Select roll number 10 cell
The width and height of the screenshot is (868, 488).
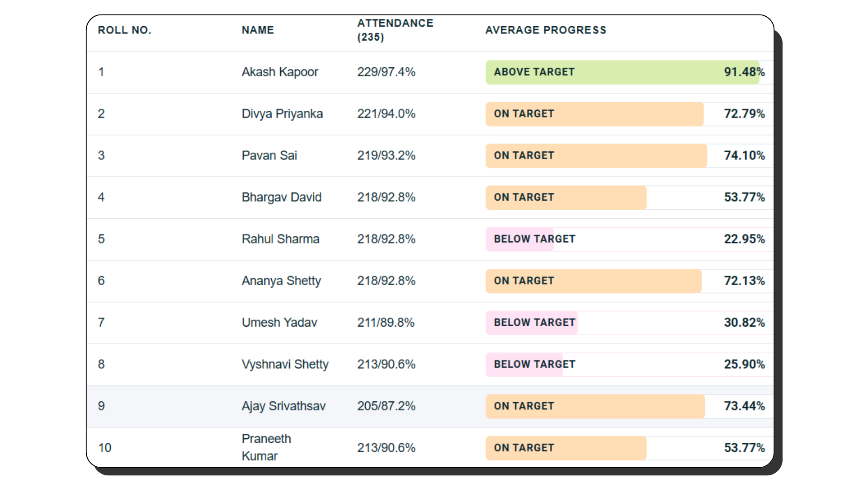(104, 448)
